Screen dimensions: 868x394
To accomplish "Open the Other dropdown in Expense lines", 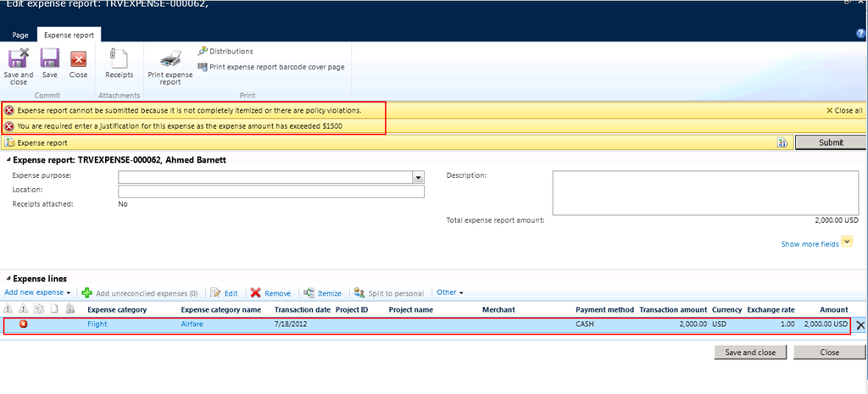I will click(x=449, y=292).
